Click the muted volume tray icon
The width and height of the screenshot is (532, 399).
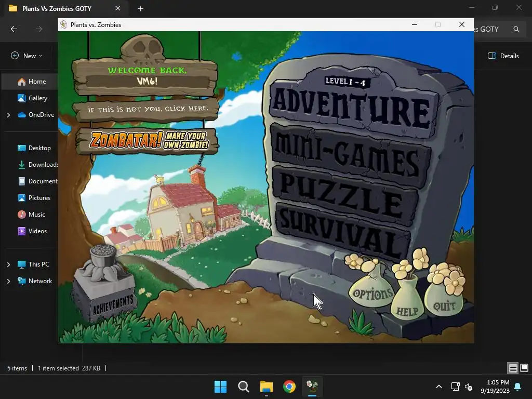pyautogui.click(x=469, y=387)
